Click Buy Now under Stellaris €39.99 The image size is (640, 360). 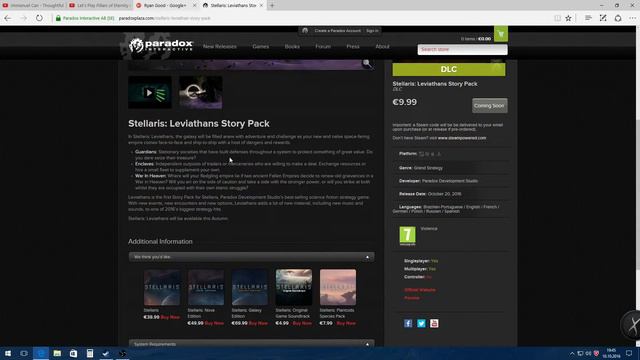click(x=170, y=317)
